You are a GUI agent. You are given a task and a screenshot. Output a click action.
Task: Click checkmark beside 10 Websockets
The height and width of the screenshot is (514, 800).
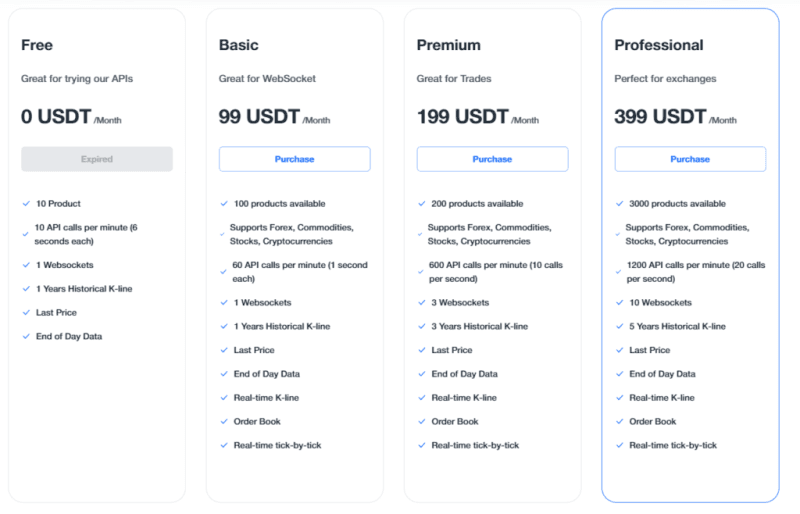pos(619,303)
